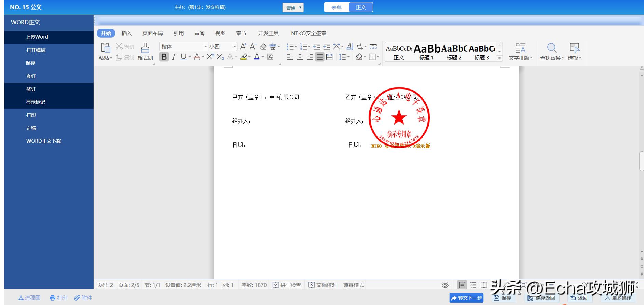Toggle center text alignment

300,57
